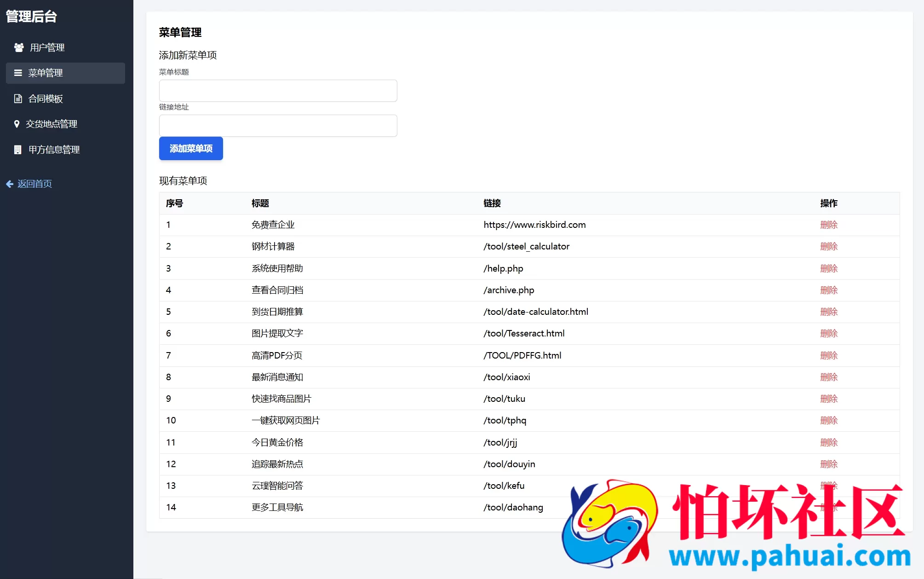Select the 云璞智能问答 title cell
This screenshot has height=579, width=924.
(277, 486)
